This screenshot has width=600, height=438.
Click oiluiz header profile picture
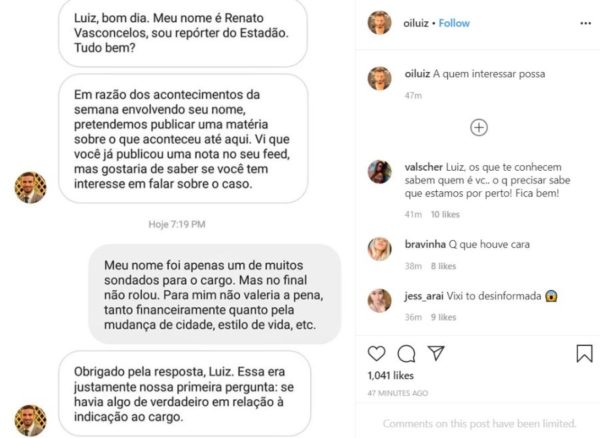[380, 23]
